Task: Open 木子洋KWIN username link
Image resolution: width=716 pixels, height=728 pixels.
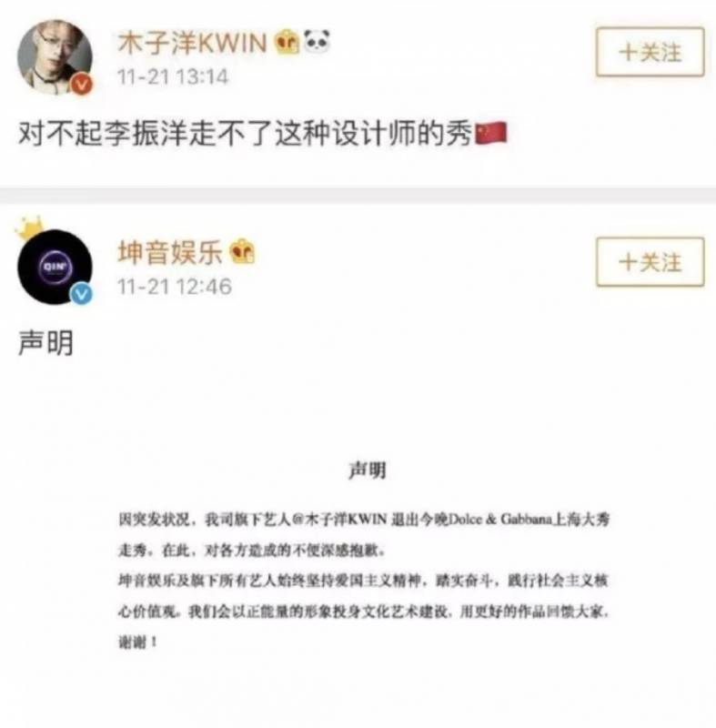Action: (x=192, y=43)
